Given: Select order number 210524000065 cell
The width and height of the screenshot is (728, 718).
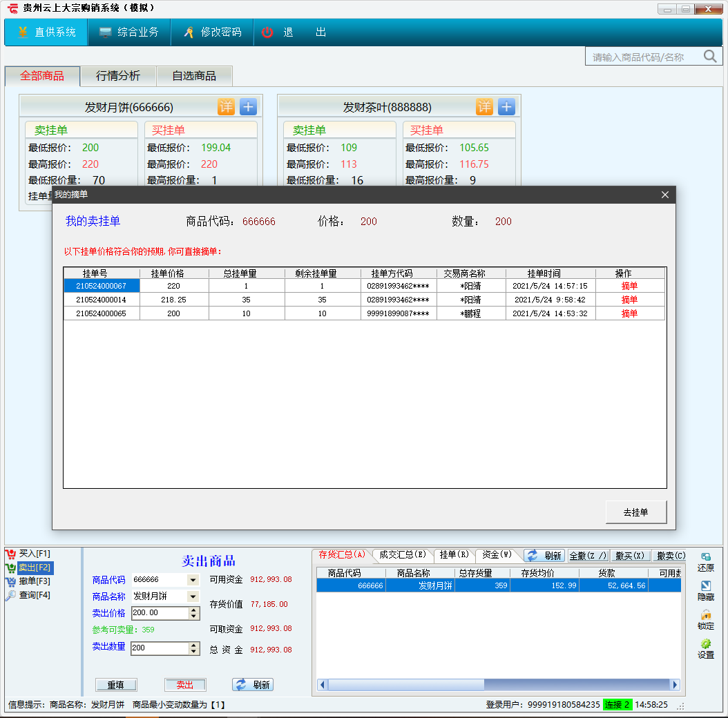Looking at the screenshot, I should (102, 313).
